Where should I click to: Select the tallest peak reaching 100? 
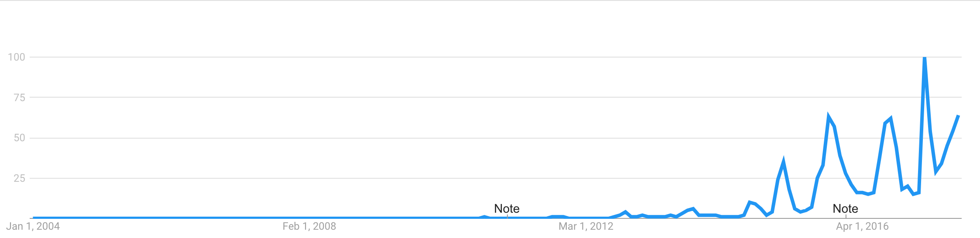point(924,58)
